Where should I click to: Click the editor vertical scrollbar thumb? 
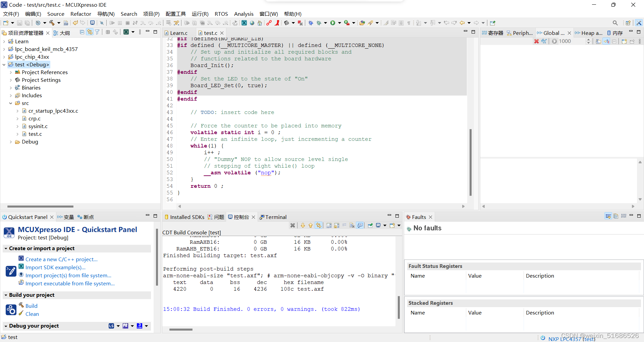coord(471,162)
